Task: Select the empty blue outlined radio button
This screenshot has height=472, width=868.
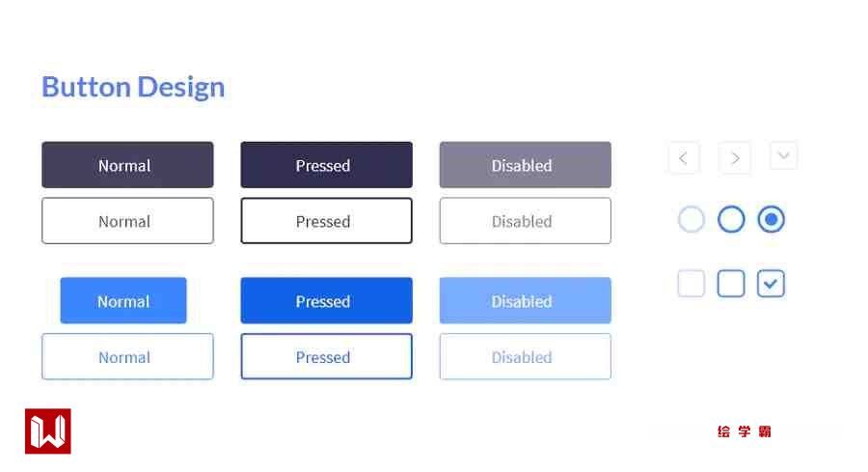Action: click(x=731, y=220)
